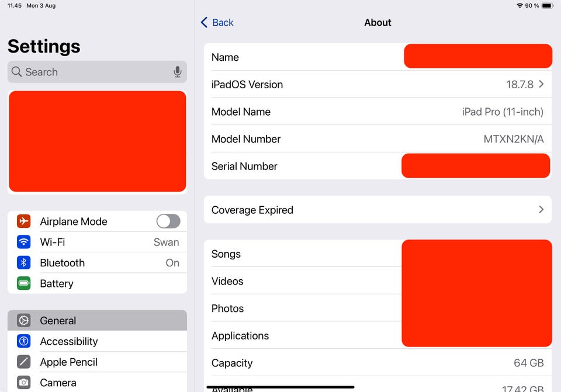Tap the Search settings field
Screen dimensions: 561x392
[98, 72]
